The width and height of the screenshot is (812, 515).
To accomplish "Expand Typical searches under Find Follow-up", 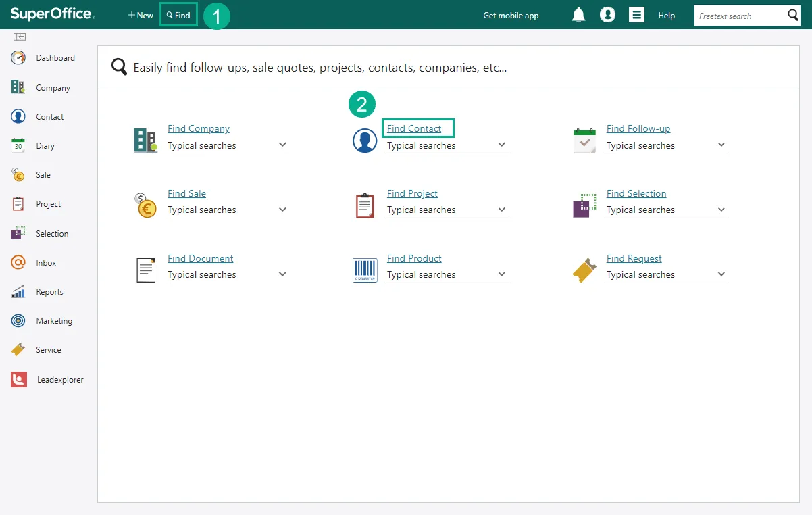I will [x=721, y=145].
